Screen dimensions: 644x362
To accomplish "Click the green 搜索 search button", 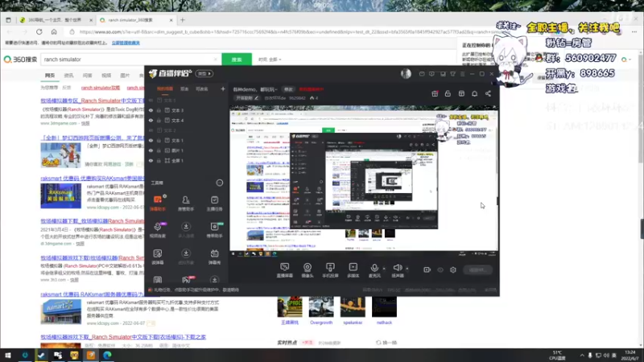I will coord(237,60).
